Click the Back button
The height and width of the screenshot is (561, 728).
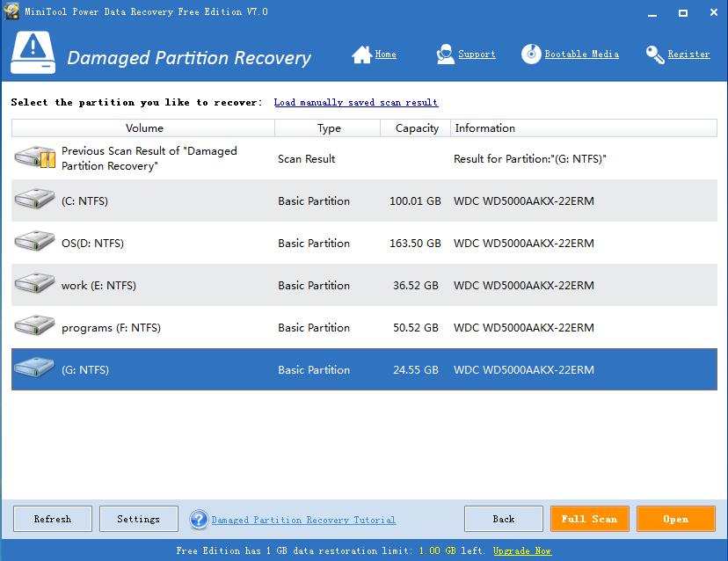503,519
